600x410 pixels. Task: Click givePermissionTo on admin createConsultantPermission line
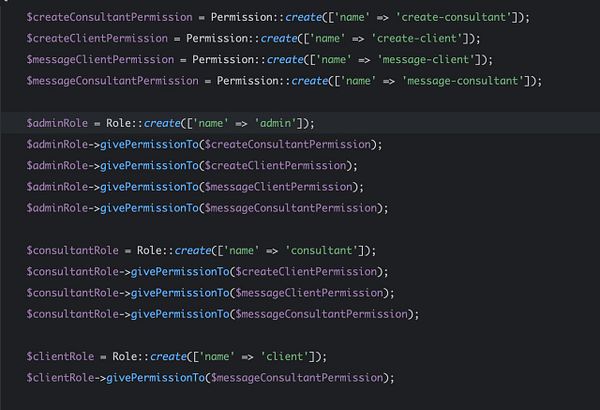point(149,144)
